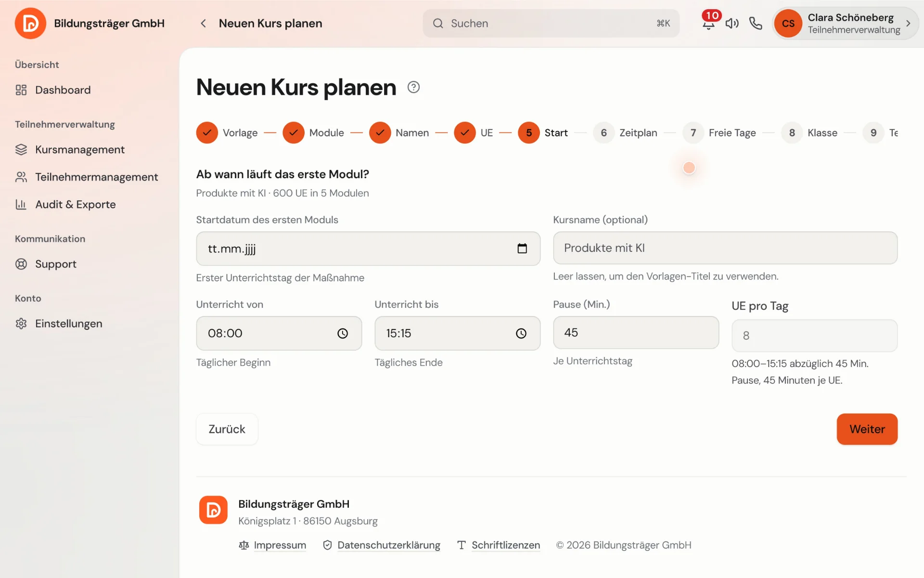Open the Impressum link
The width and height of the screenshot is (924, 578).
pyautogui.click(x=272, y=545)
